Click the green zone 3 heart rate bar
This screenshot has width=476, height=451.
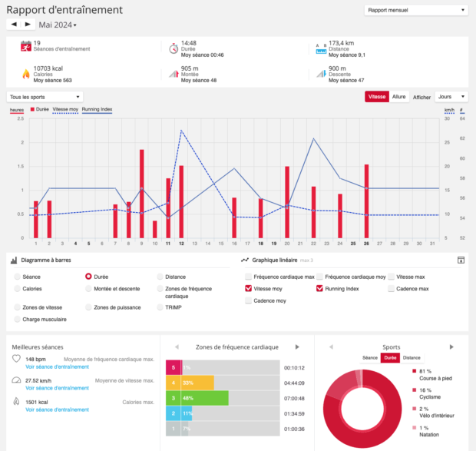(x=197, y=398)
